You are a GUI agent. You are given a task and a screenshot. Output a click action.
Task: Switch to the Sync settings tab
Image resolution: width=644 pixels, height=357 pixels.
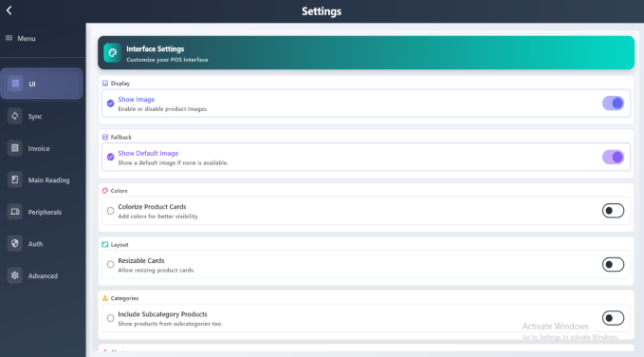point(42,116)
